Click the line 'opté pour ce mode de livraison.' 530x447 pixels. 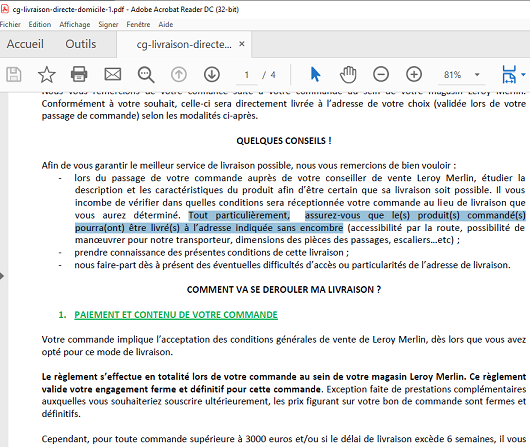pos(107,352)
